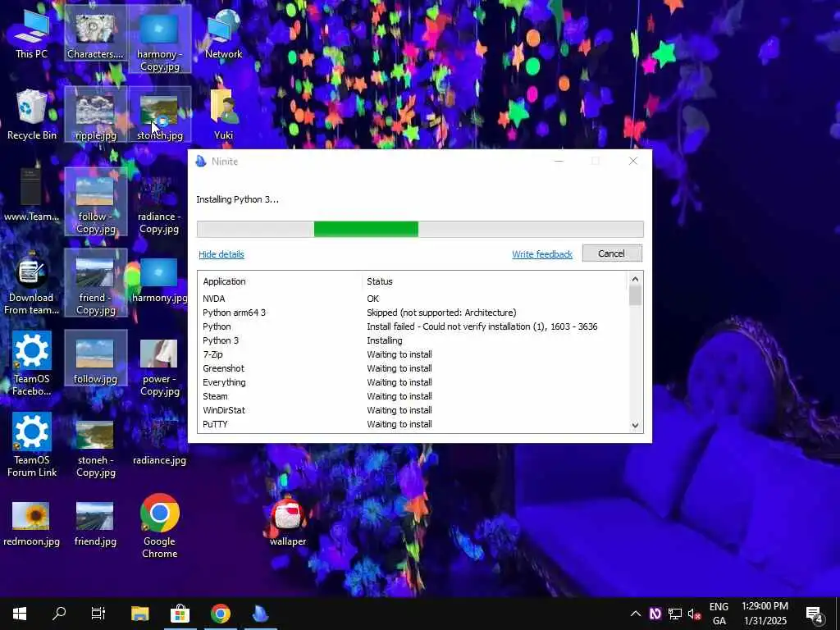This screenshot has height=630, width=840.
Task: Open TeamOS Facebook shortcut icon
Action: (x=32, y=364)
